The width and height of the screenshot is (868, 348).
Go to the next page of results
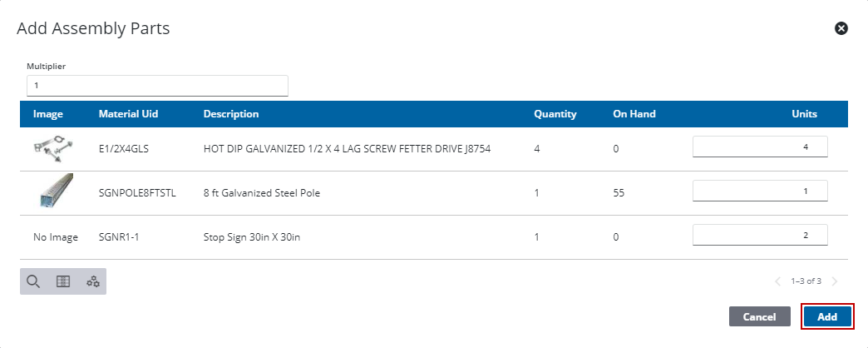click(834, 281)
